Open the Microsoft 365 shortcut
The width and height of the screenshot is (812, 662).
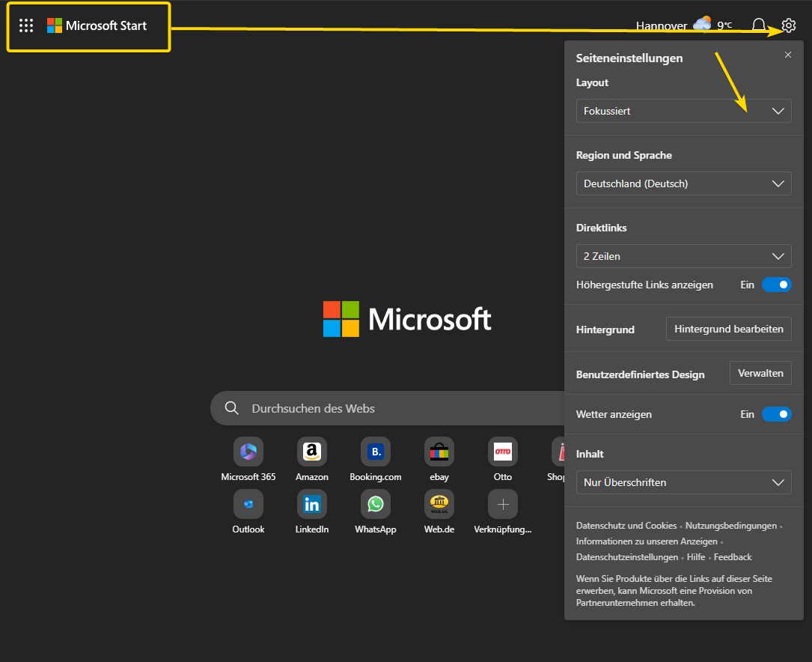click(x=248, y=460)
